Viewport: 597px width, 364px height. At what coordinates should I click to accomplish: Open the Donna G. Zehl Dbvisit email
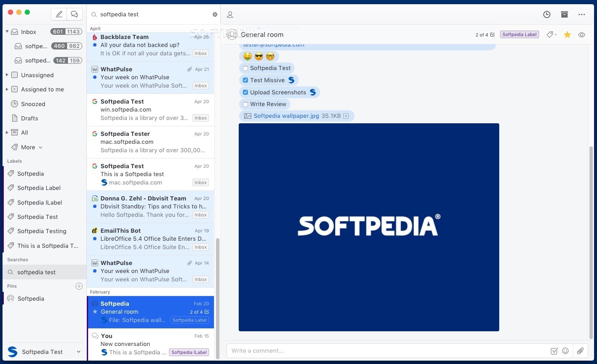tap(150, 207)
